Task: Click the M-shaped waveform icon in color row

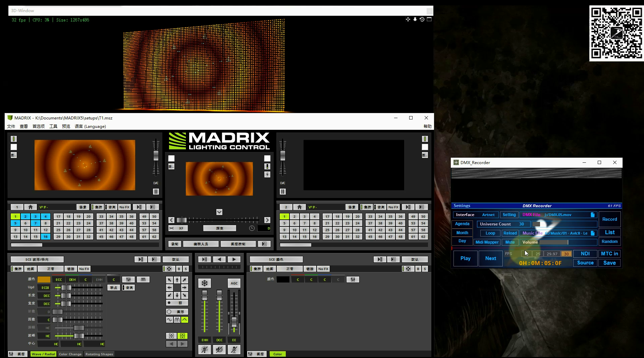Action: pyautogui.click(x=143, y=279)
